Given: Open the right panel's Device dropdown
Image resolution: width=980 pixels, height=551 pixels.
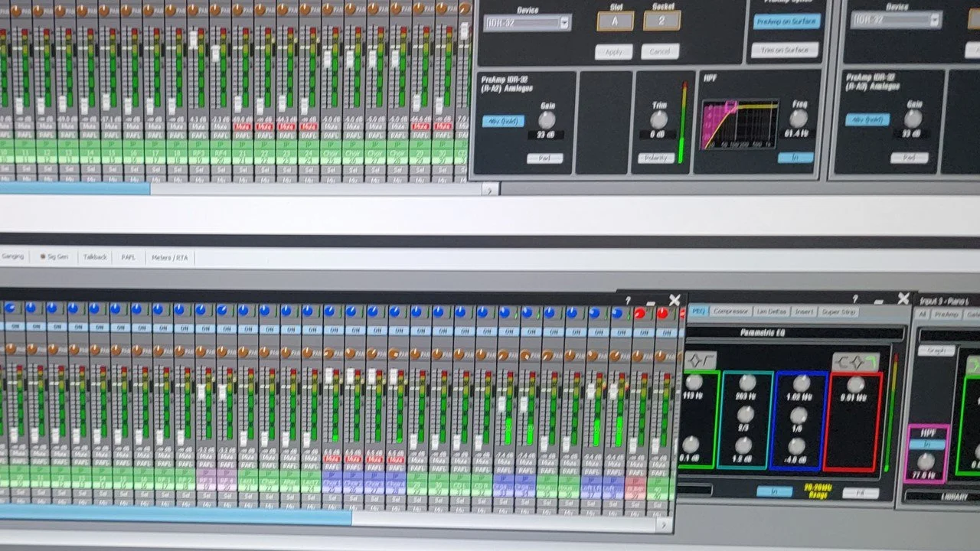Looking at the screenshot, I should pos(895,20).
